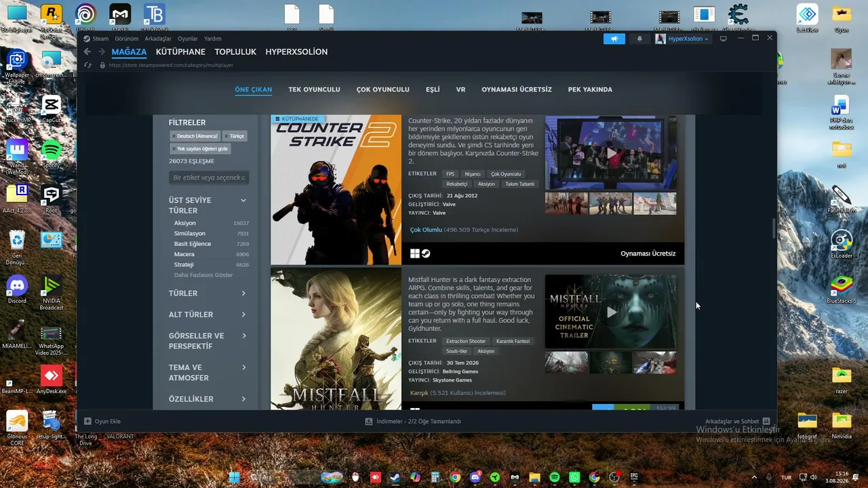The width and height of the screenshot is (868, 488).
Task: Go forward in Steam navigation
Action: pos(102,52)
